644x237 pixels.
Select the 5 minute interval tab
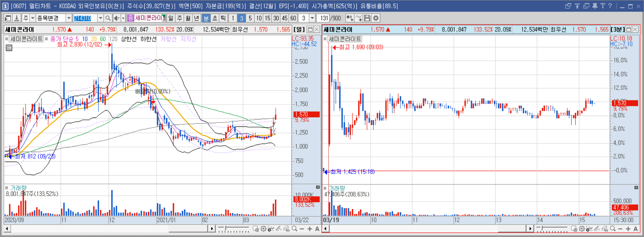click(250, 18)
